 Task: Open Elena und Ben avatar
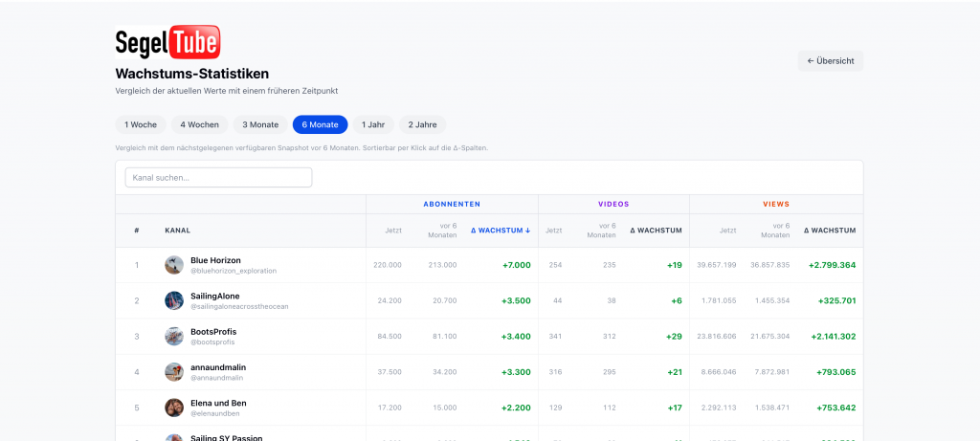(174, 408)
